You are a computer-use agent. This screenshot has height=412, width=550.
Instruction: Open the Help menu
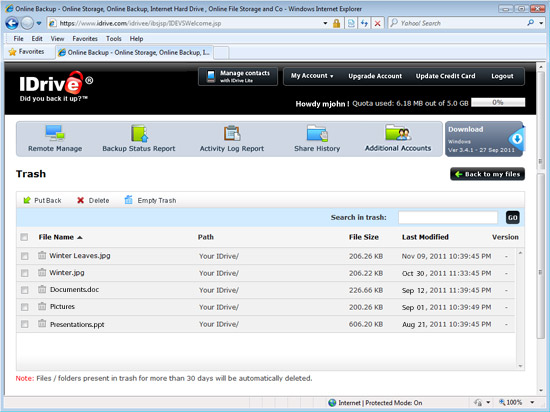(136, 39)
